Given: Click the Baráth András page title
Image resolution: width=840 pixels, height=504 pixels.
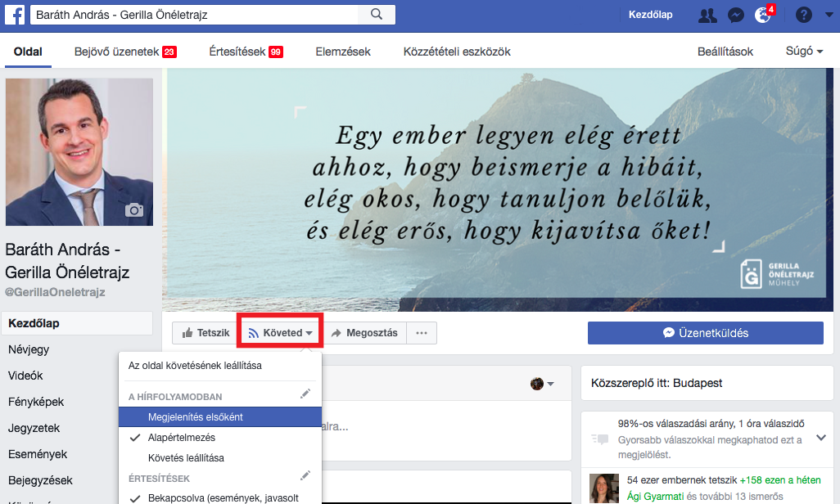Looking at the screenshot, I should point(67,261).
